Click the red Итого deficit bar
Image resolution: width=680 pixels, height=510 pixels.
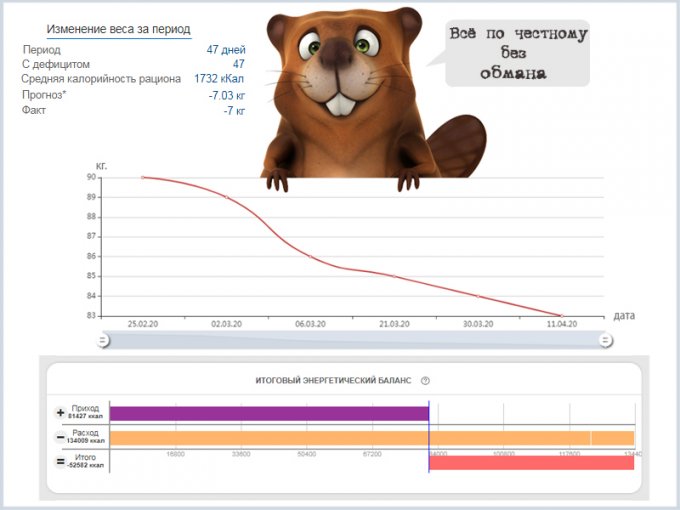(531, 461)
